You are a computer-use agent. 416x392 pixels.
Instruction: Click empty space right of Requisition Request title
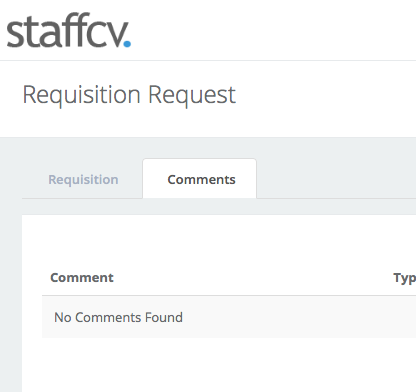point(326,95)
